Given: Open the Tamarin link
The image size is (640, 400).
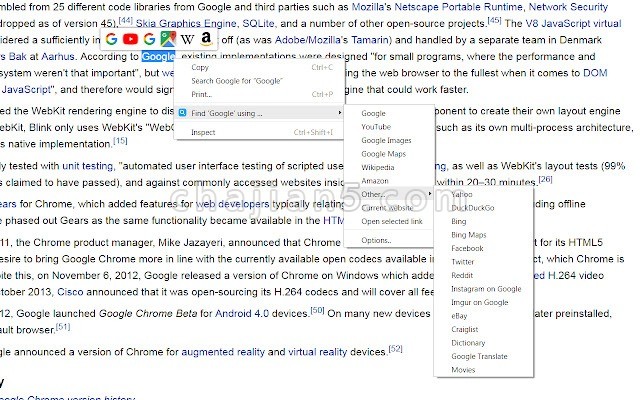Looking at the screenshot, I should (370, 40).
